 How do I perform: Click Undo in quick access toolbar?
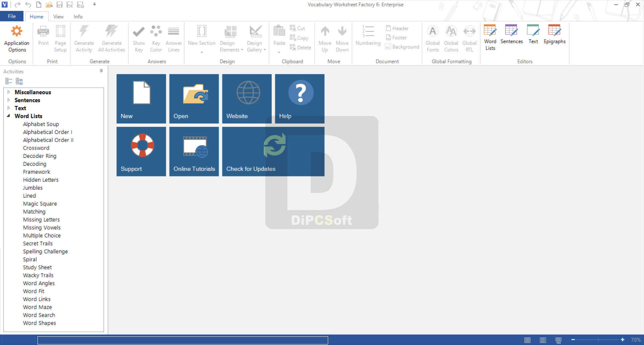coord(28,5)
